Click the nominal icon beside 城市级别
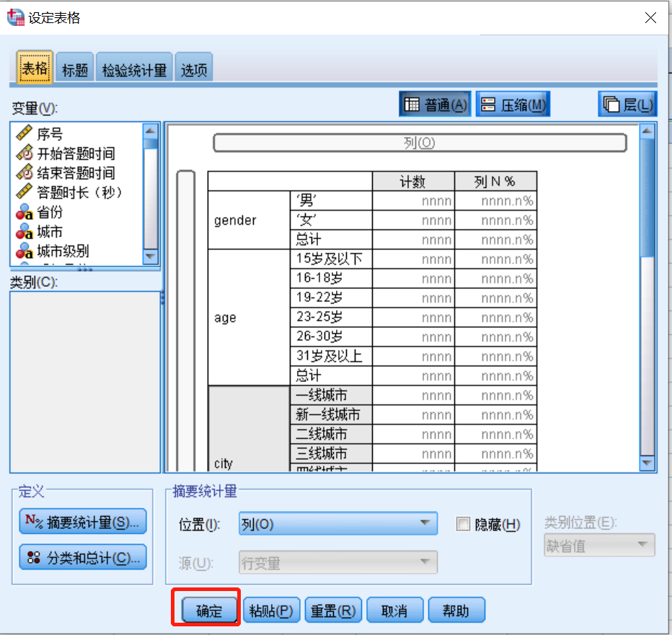 point(25,251)
